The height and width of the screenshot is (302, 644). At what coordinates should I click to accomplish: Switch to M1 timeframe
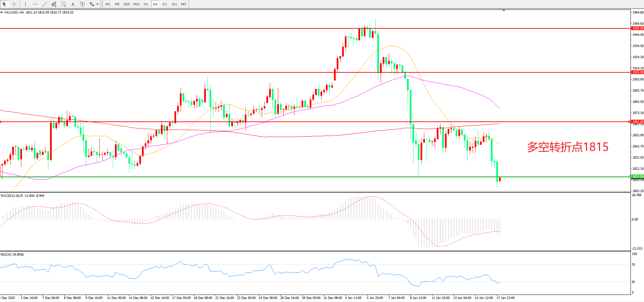(108, 4)
